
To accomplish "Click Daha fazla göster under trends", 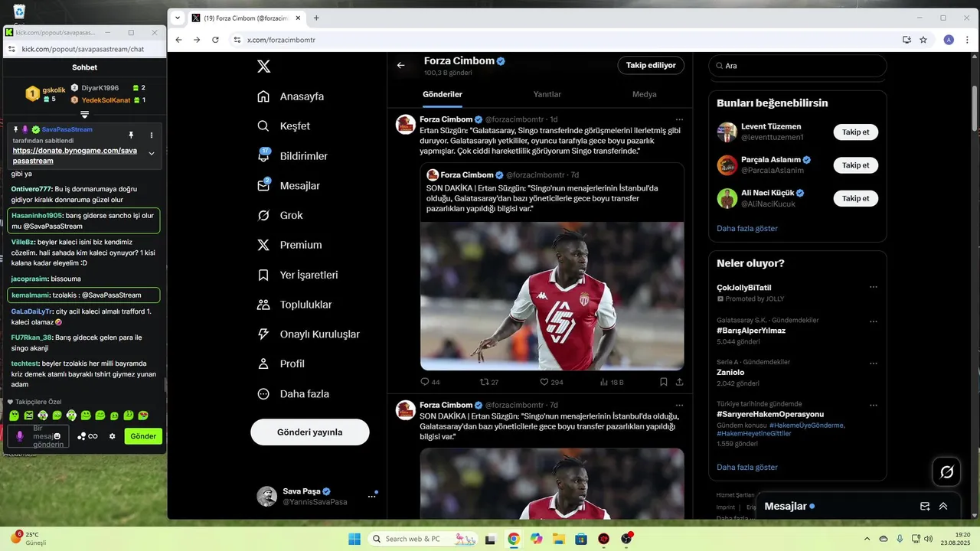I will (x=747, y=467).
